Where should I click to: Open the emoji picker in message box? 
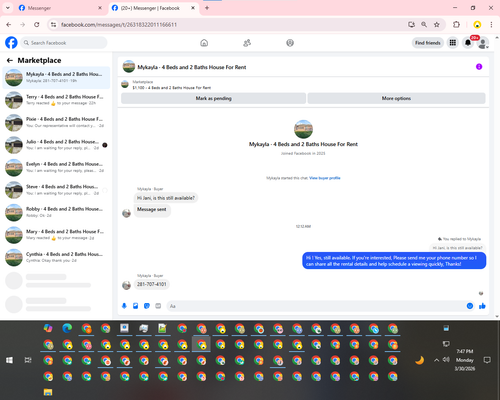click(x=470, y=306)
